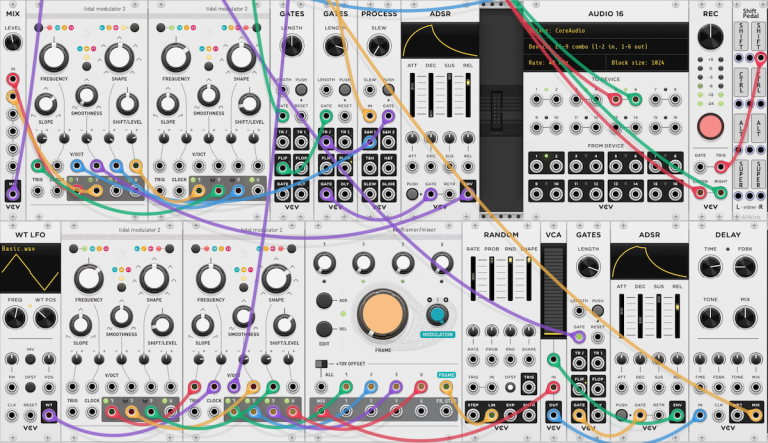Viewport: 768px width, 443px height.
Task: Open the AUDIO 16 sample Rate selector
Action: point(564,63)
